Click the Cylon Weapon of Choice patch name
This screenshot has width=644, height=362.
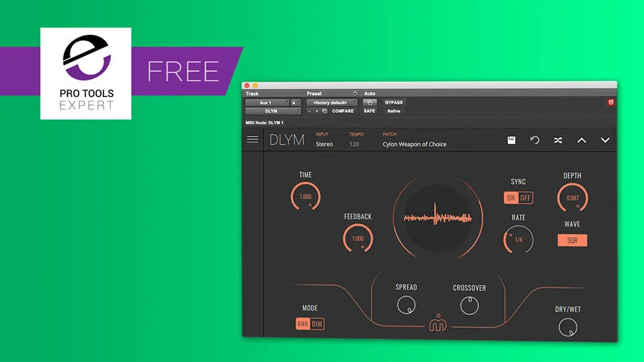click(414, 144)
